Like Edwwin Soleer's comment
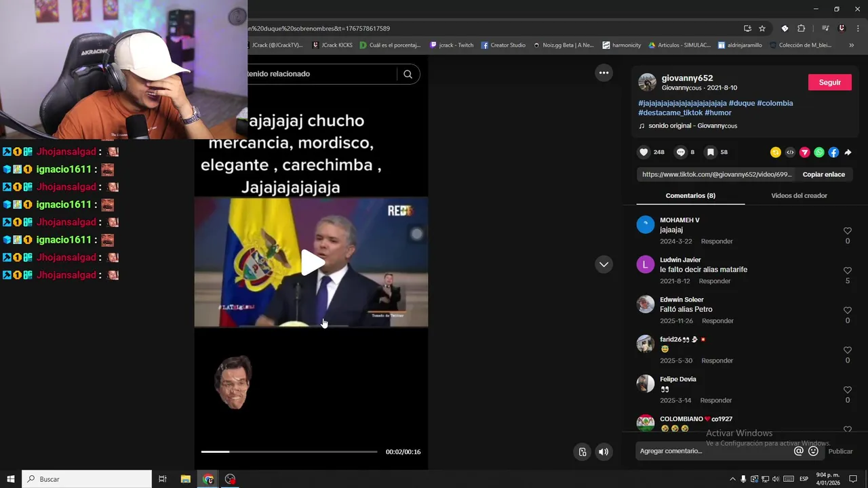 pyautogui.click(x=848, y=310)
